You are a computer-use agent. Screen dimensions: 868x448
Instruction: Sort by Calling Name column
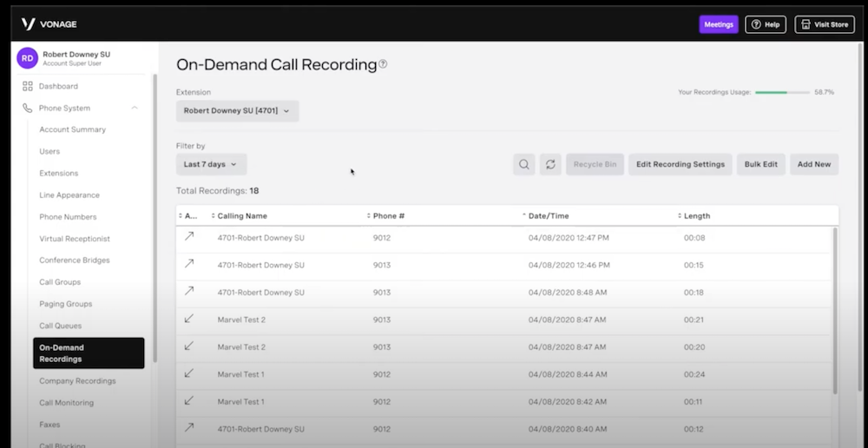pos(240,216)
